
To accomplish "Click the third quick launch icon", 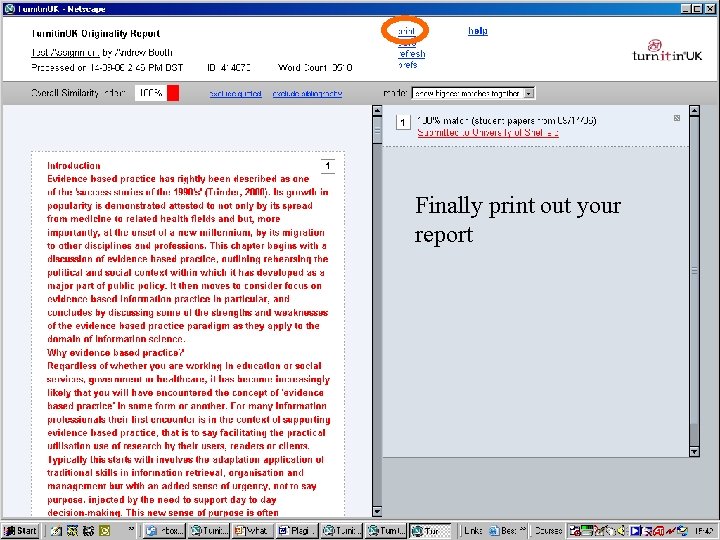I will (88, 531).
